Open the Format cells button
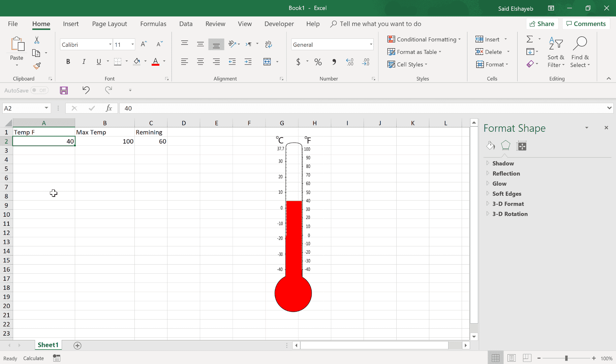The image size is (616, 364). (492, 64)
